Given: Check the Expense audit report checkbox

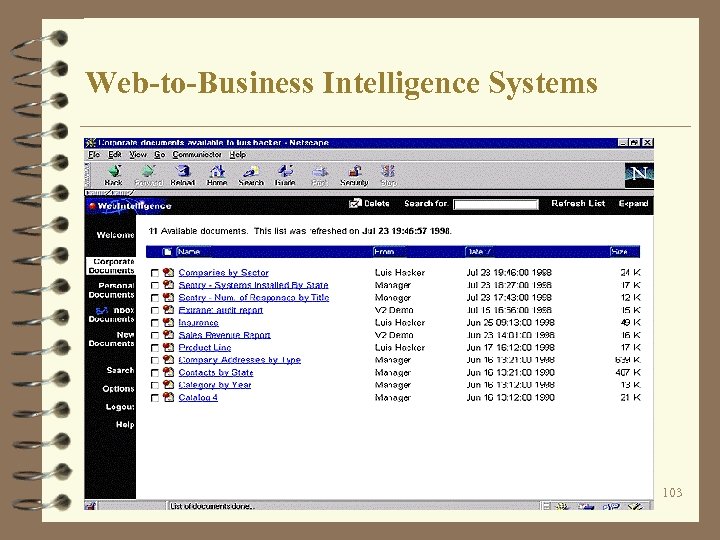Looking at the screenshot, I should point(155,310).
